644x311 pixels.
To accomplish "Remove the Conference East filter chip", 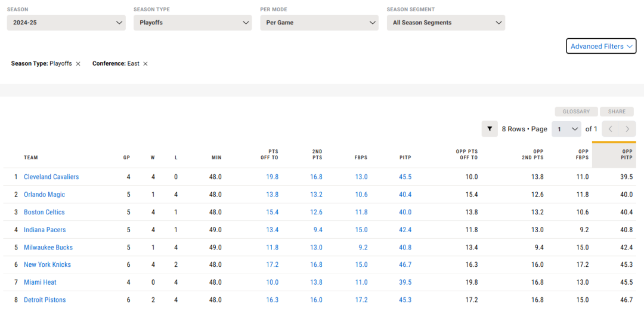I will pyautogui.click(x=145, y=64).
